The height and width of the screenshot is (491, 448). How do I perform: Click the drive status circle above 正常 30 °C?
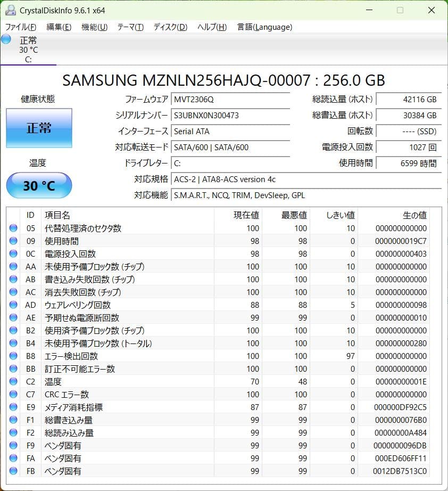pos(6,39)
